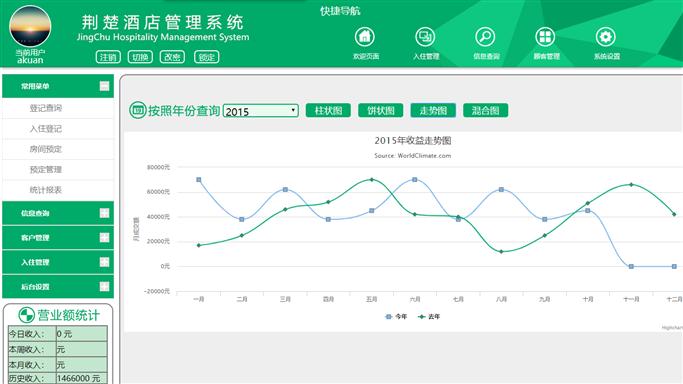Click the 顾客管理 grid icon
683x384 pixels.
pyautogui.click(x=545, y=37)
